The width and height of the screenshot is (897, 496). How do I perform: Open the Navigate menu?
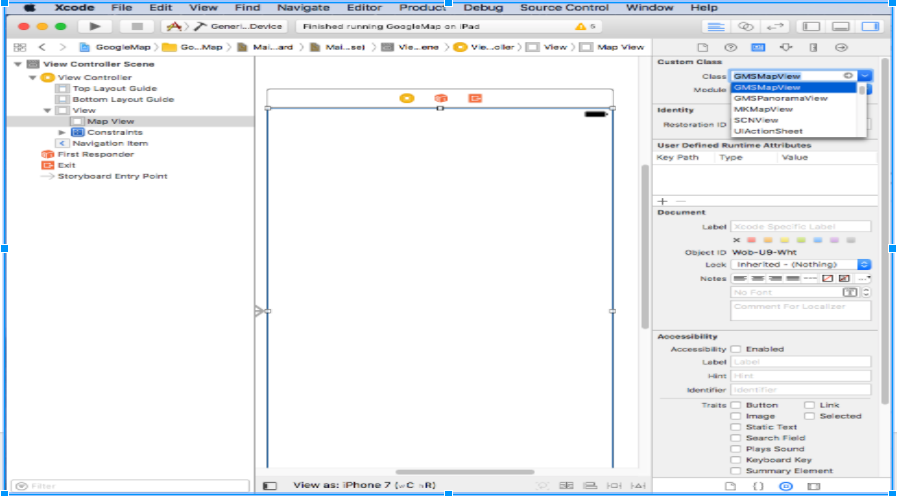point(303,8)
